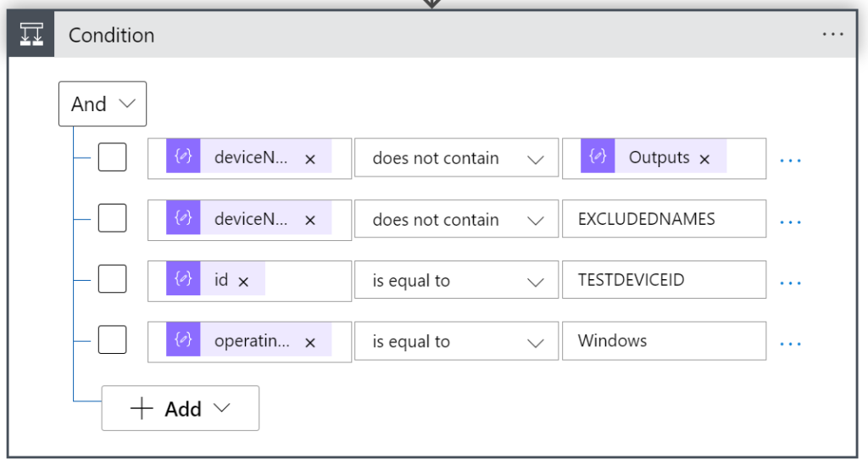Open more options for the EXCLUDEDNAMES row
868x465 pixels.
tap(790, 221)
